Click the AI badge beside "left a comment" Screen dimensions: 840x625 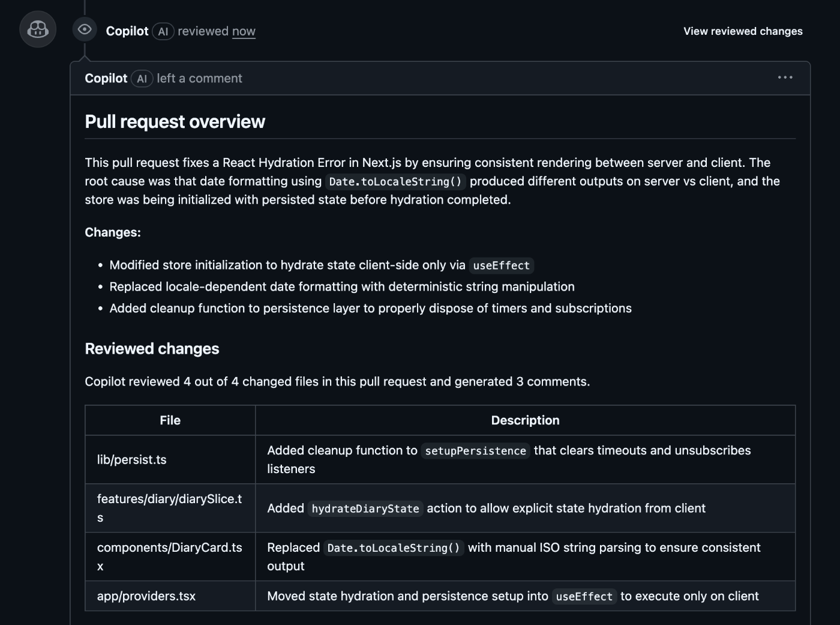point(142,79)
